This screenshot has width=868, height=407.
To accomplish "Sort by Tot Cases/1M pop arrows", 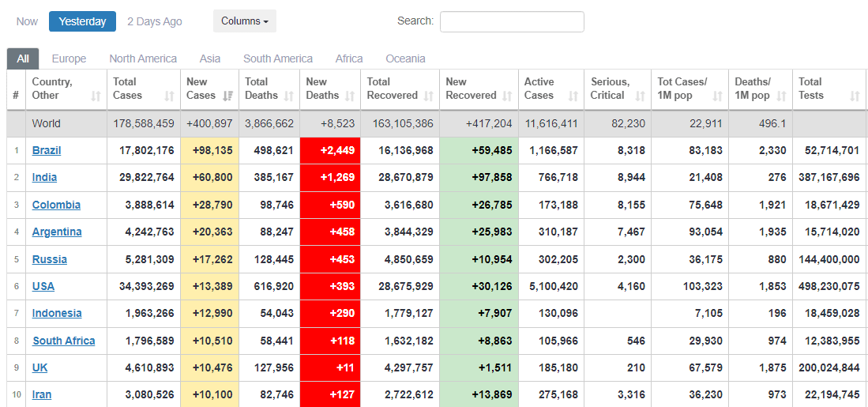I will tap(718, 96).
